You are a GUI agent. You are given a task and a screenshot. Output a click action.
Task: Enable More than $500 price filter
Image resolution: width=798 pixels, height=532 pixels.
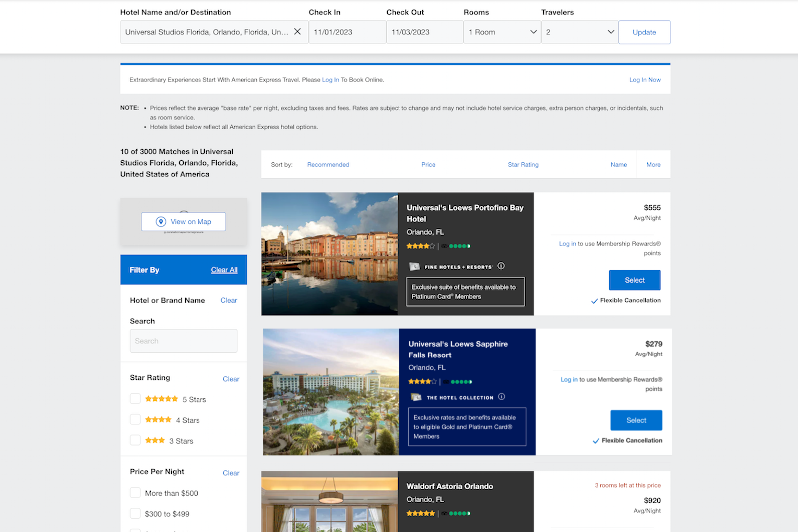coord(135,493)
